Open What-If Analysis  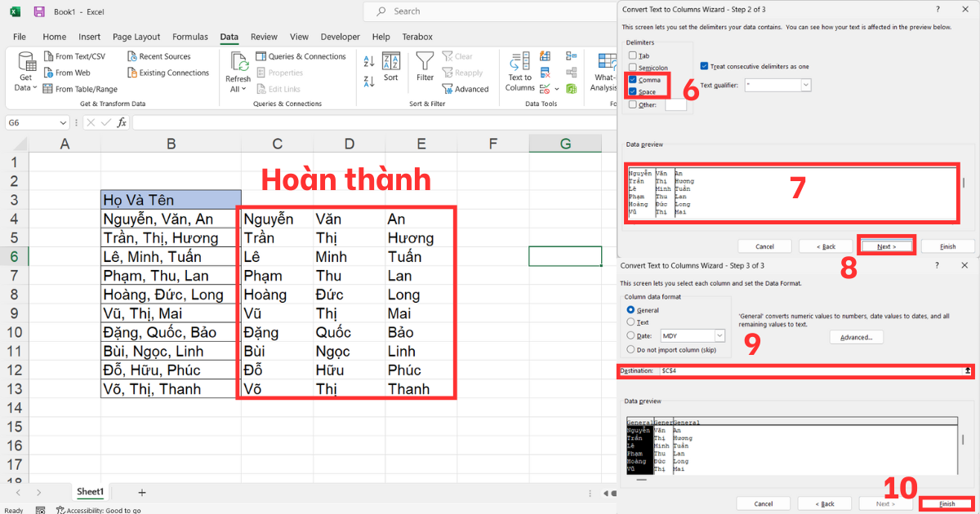(604, 72)
